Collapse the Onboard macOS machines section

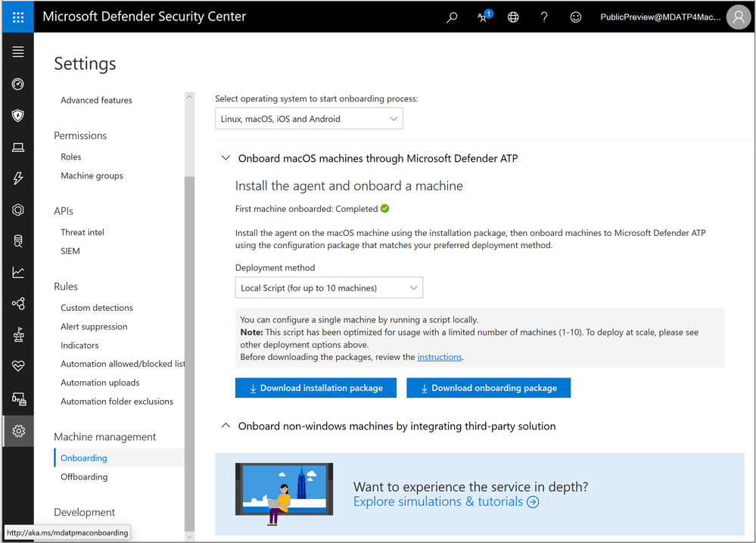pos(226,158)
